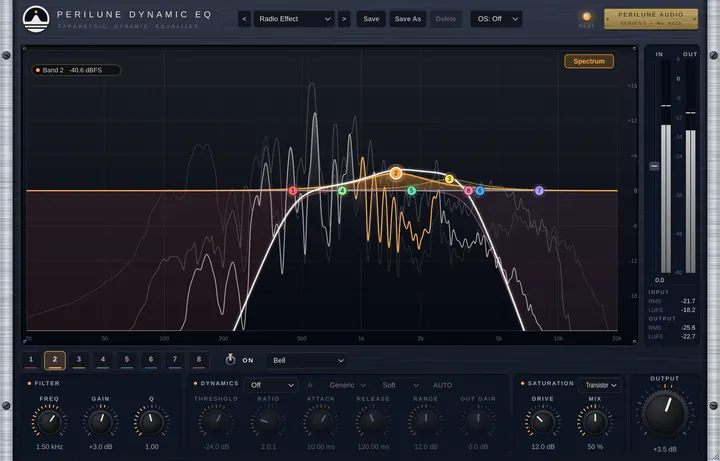
Task: Open the Radio Effect preset dropdown
Action: [294, 19]
